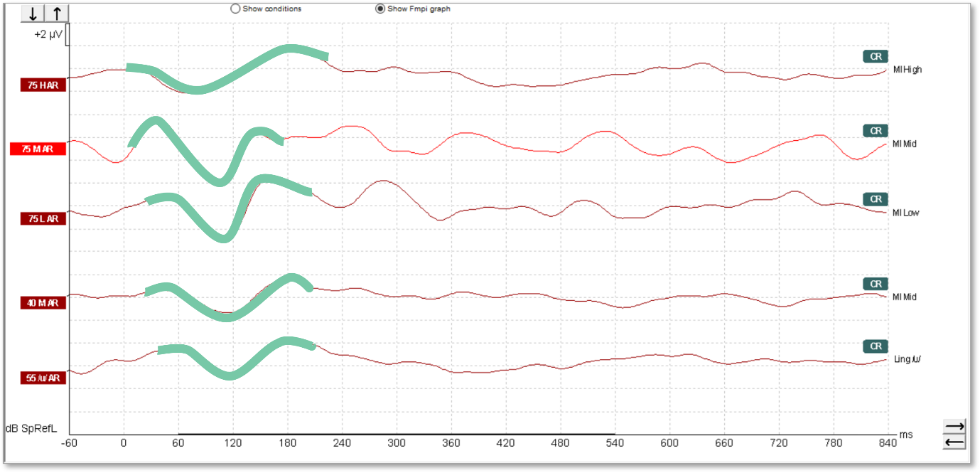Click the CR badge on the 75 M AR trace
The image size is (980, 473).
click(876, 131)
